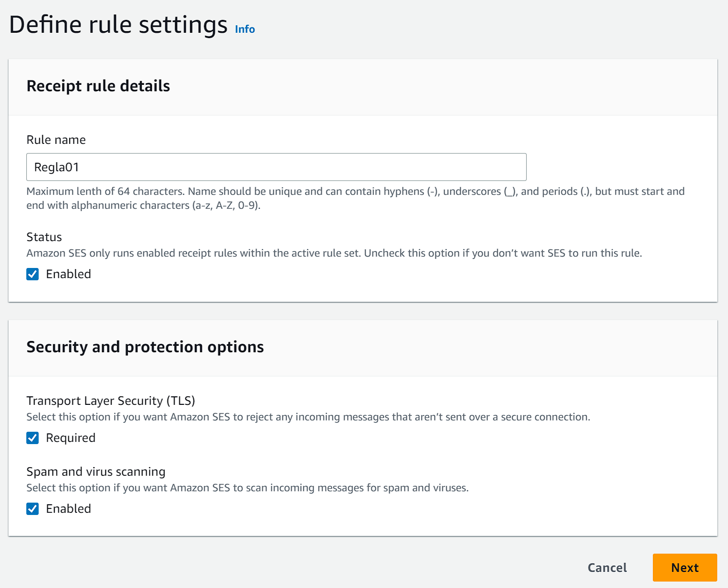Cancel the rule creation

tap(607, 568)
